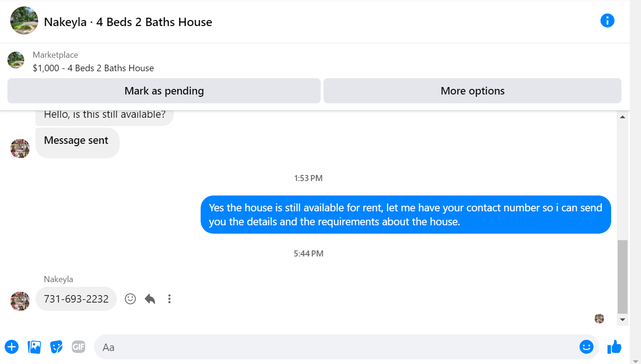Type in the Aa message field
Image resolution: width=641 pixels, height=364 pixels.
click(335, 347)
